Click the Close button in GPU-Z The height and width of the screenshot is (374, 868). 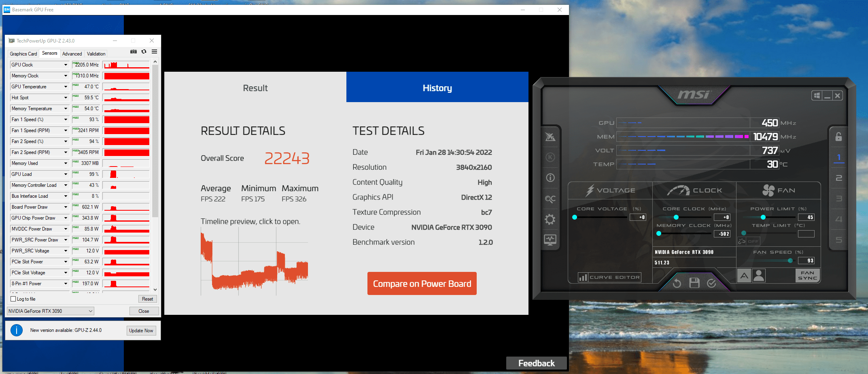[144, 311]
